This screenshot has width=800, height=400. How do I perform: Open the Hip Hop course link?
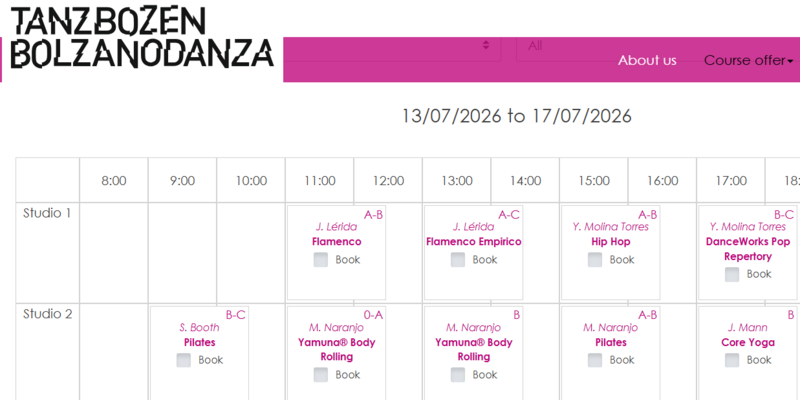[x=610, y=242]
